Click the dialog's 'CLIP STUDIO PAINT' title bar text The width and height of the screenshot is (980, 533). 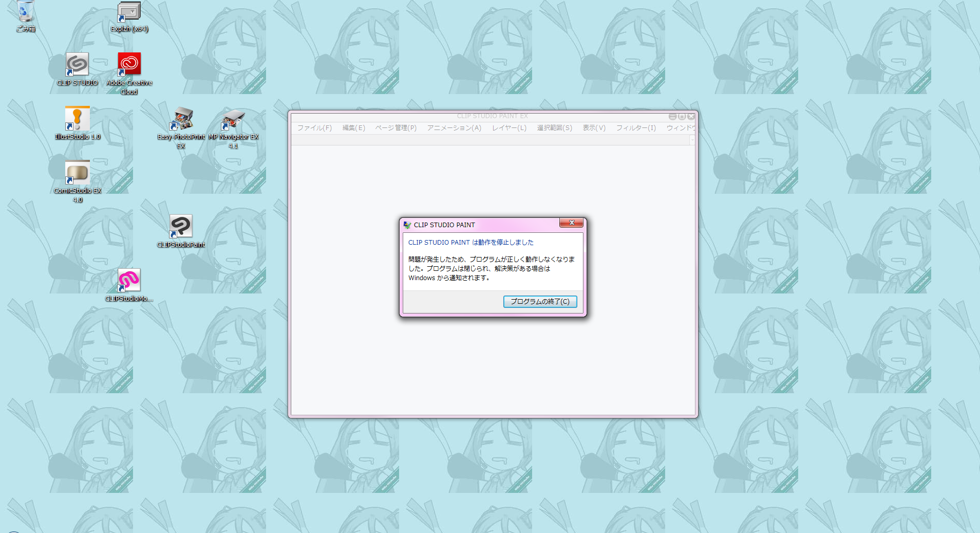click(444, 225)
